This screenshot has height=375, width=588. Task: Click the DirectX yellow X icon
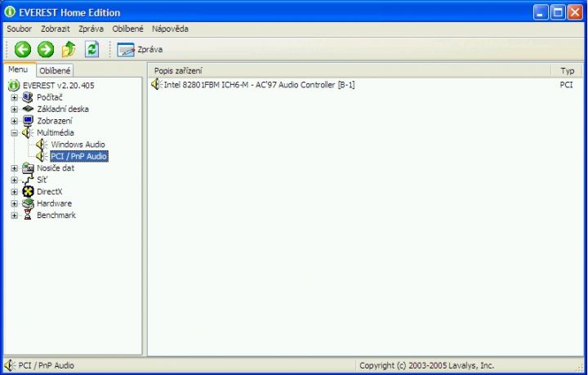(x=28, y=192)
